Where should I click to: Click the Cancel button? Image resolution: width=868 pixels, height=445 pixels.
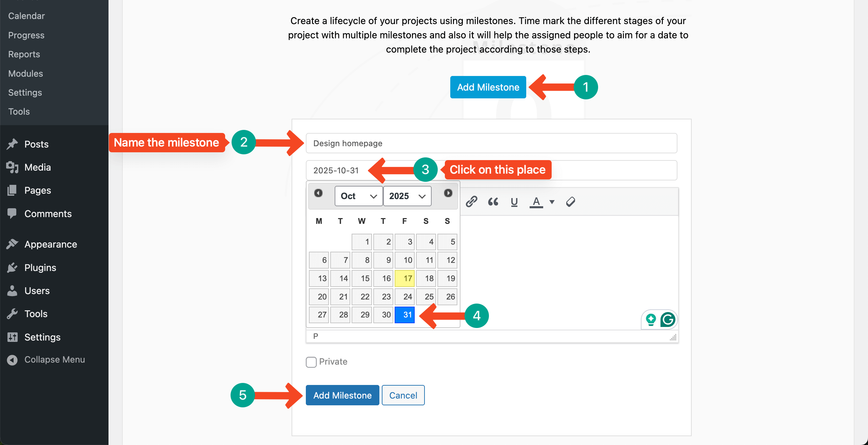click(x=403, y=395)
